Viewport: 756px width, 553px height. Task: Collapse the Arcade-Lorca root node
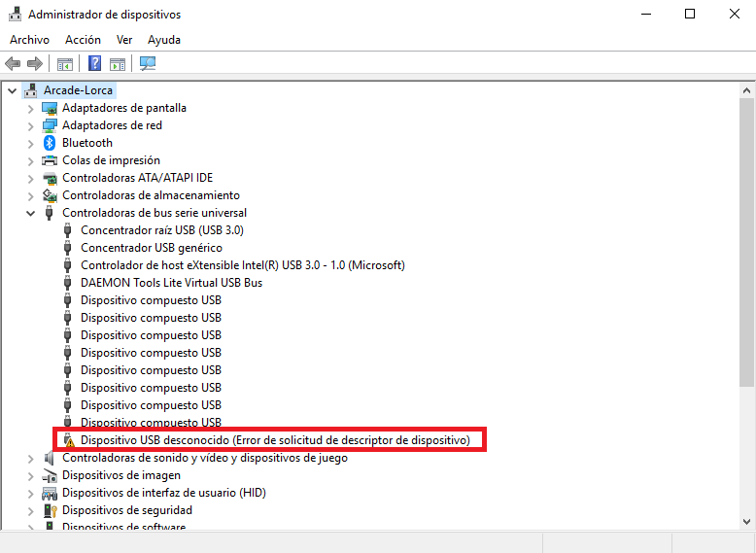click(x=13, y=90)
